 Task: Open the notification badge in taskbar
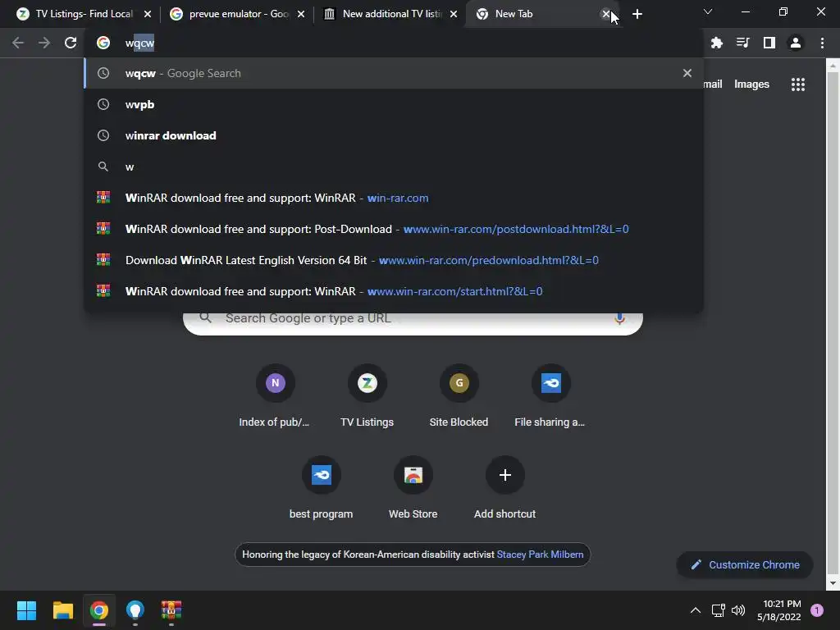(x=817, y=610)
